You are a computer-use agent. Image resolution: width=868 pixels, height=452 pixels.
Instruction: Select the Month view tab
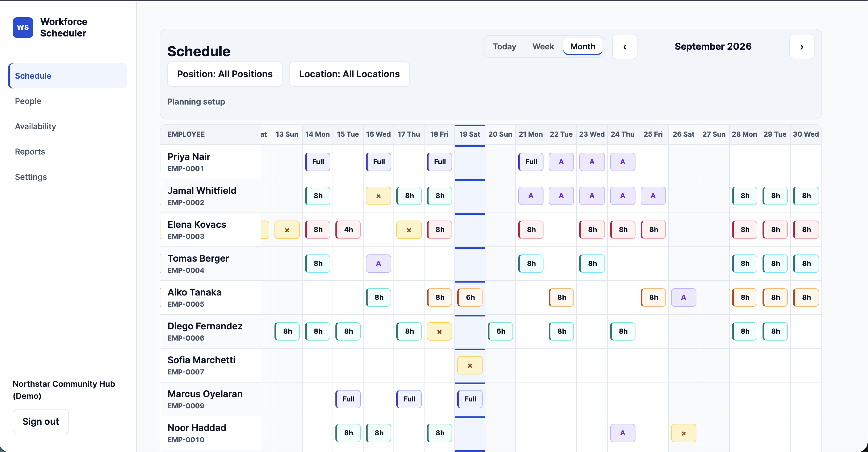(583, 47)
